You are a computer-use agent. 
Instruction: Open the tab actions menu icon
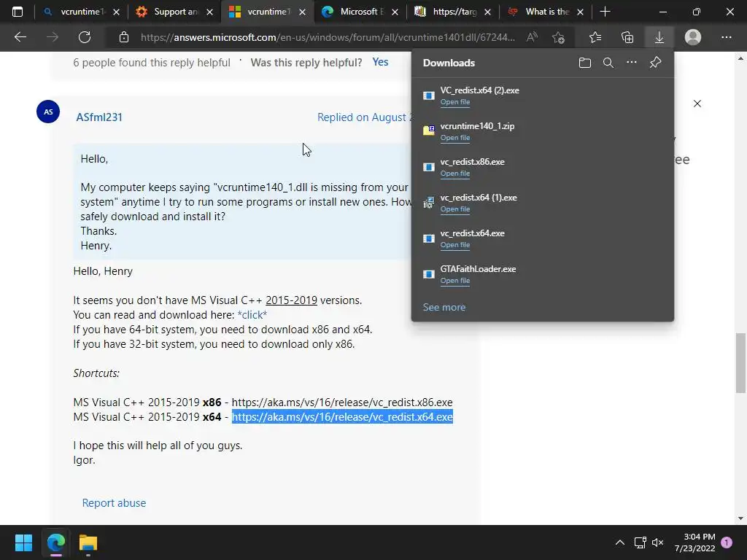18,12
